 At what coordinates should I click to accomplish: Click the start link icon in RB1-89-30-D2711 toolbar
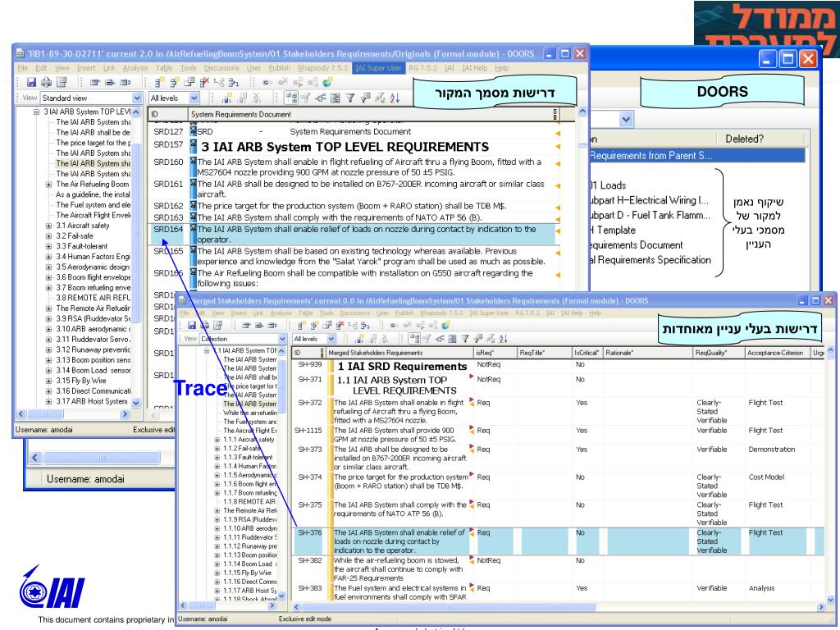pyautogui.click(x=267, y=82)
